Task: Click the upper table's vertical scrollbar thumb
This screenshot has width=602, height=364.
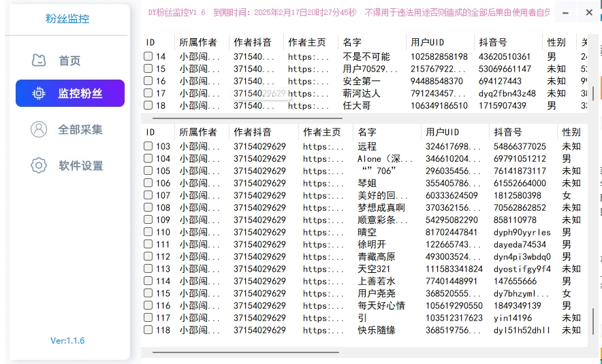Action: tap(593, 93)
